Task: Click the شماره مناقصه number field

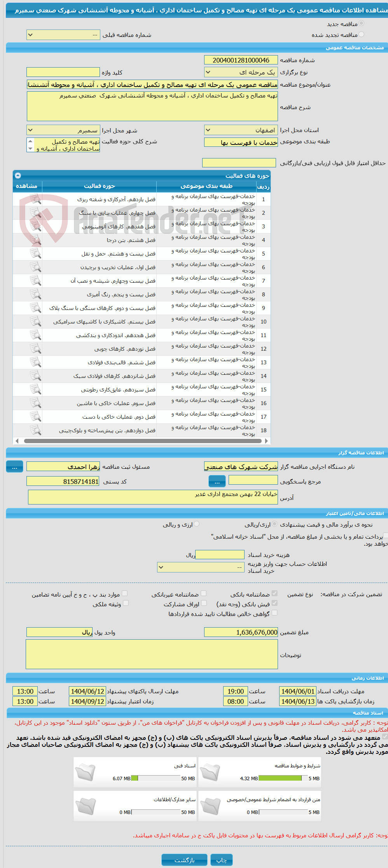Action: click(241, 60)
